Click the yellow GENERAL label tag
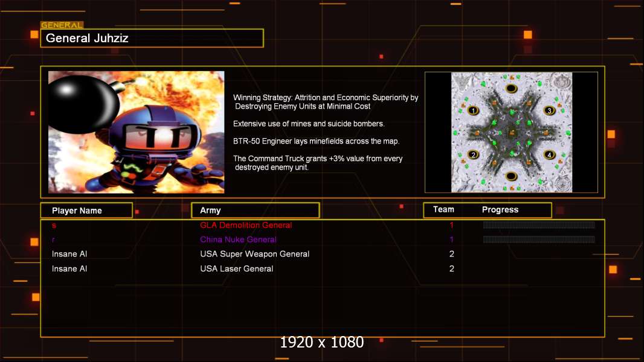This screenshot has width=644, height=362. click(x=62, y=25)
